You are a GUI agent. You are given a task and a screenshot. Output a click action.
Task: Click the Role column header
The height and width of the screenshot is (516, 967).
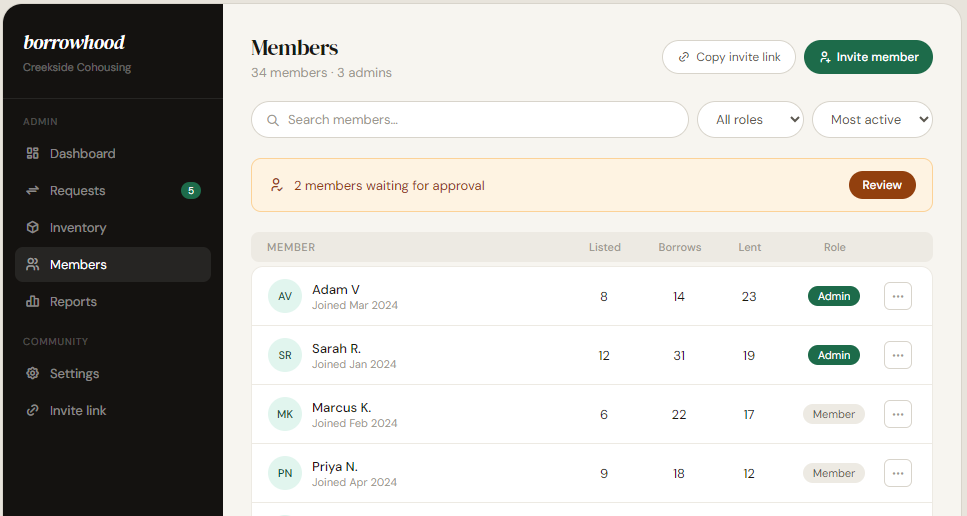tap(834, 247)
